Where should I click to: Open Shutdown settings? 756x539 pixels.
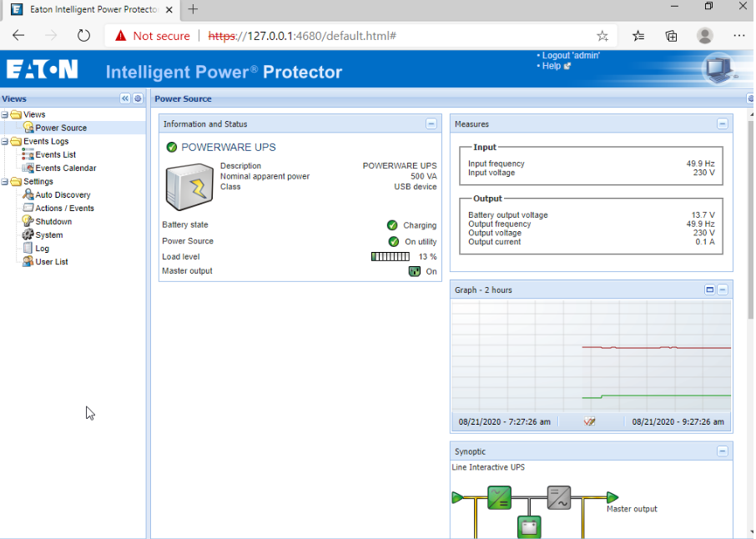point(53,222)
